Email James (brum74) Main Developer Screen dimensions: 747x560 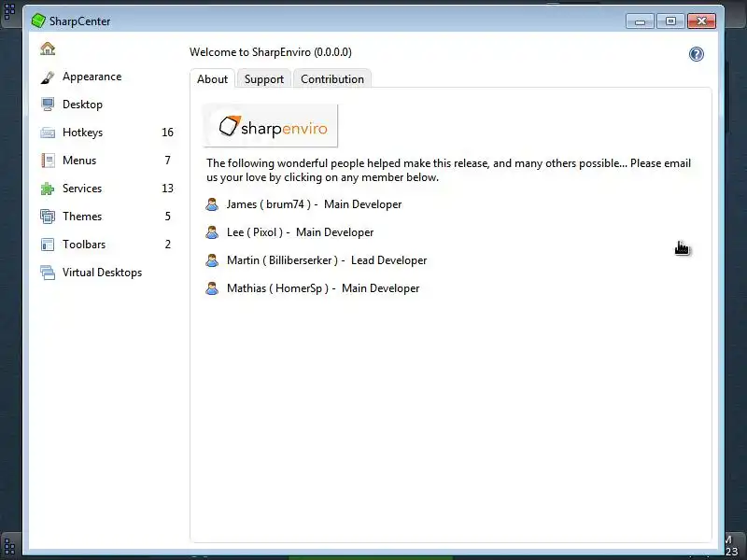pos(314,204)
